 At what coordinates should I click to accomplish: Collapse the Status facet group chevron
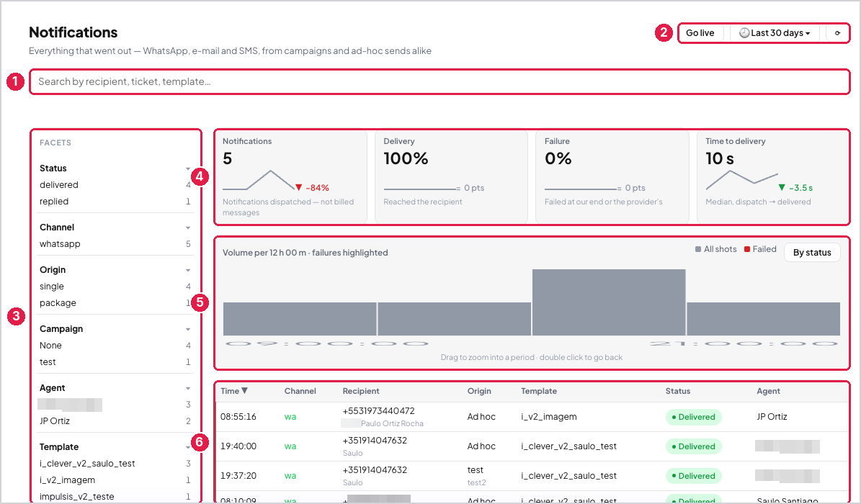click(188, 168)
